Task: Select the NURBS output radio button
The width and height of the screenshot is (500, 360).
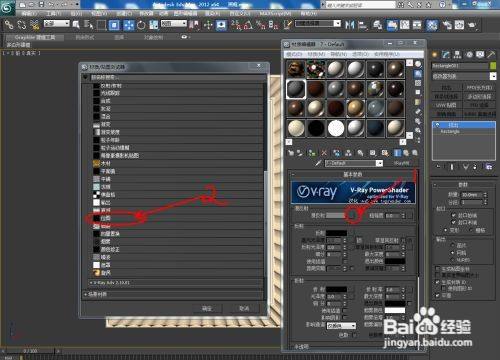Action: [453, 260]
